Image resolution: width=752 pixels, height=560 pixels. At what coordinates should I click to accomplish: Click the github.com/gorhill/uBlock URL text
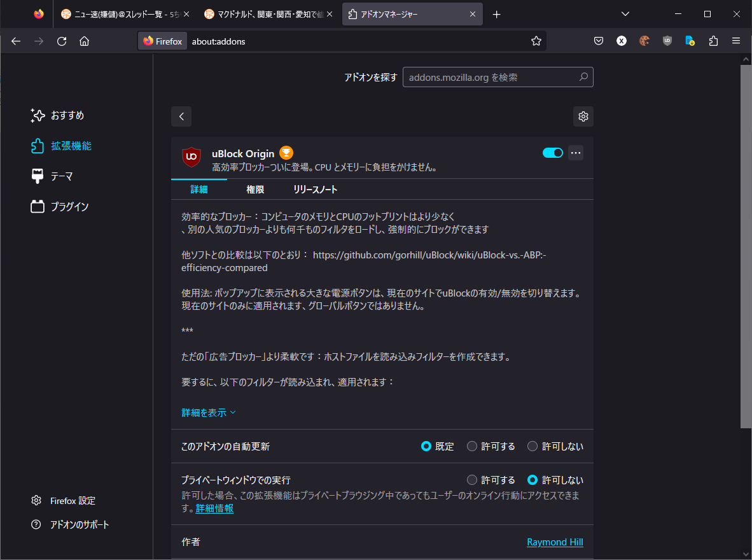363,262
